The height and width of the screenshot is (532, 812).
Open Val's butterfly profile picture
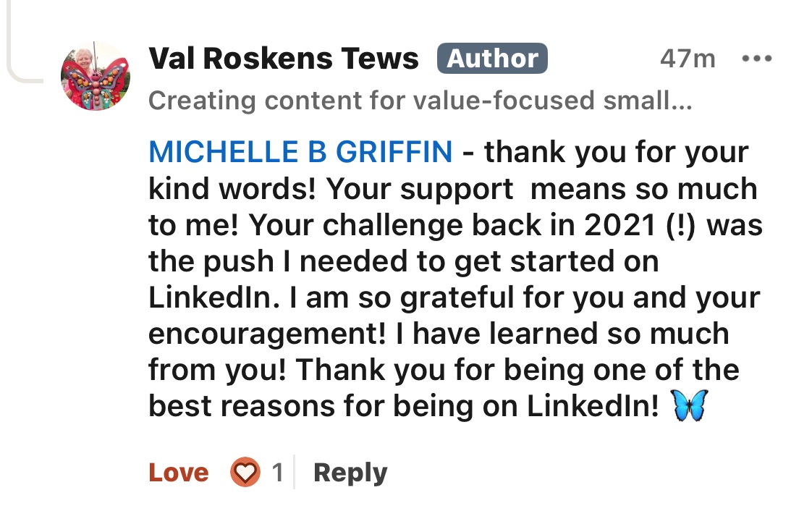pos(96,76)
